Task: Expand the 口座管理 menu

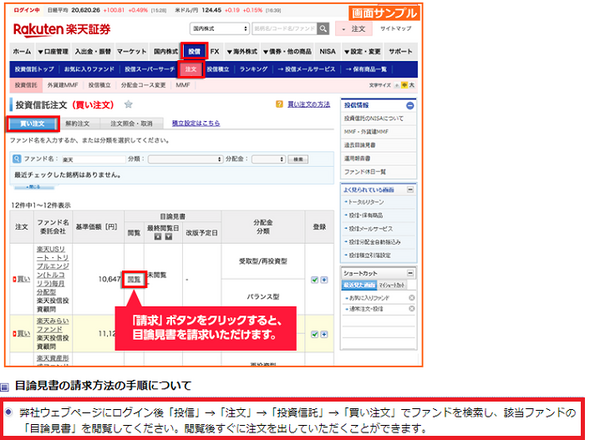Action: (53, 51)
